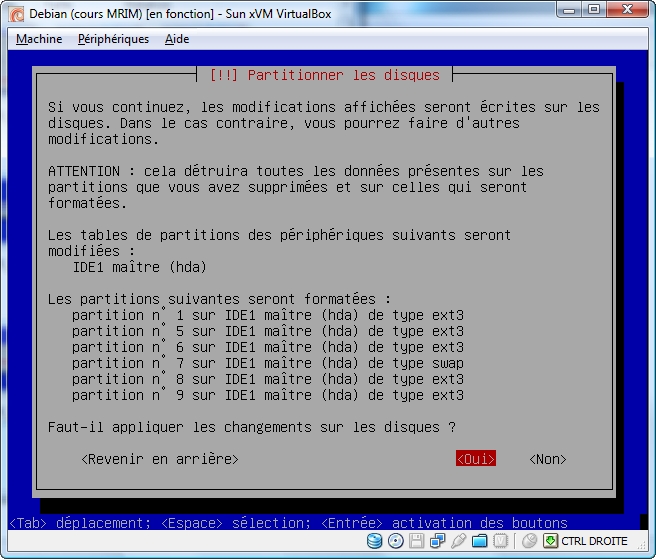Viewport: 656px width, 559px height.
Task: Click the VirtualBox title bar logo icon
Action: [x=17, y=14]
